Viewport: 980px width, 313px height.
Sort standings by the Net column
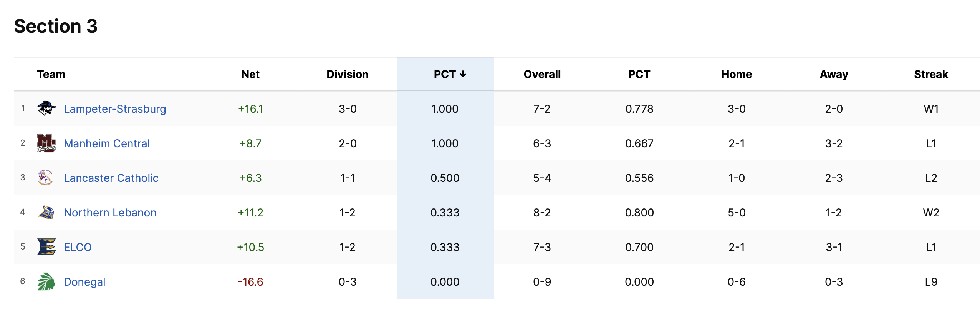250,74
